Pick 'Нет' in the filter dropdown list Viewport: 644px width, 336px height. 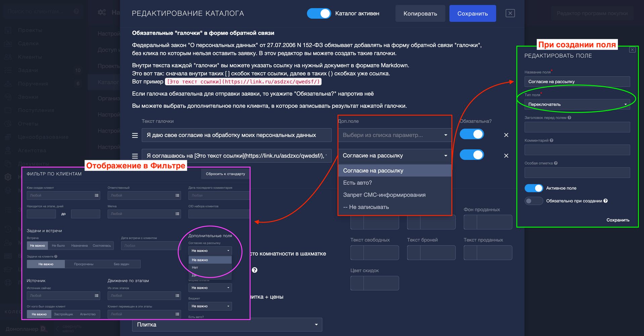click(210, 267)
